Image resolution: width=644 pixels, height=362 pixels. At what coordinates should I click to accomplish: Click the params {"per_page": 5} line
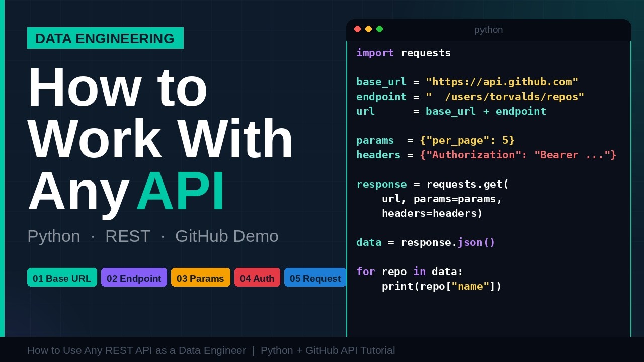coord(436,140)
